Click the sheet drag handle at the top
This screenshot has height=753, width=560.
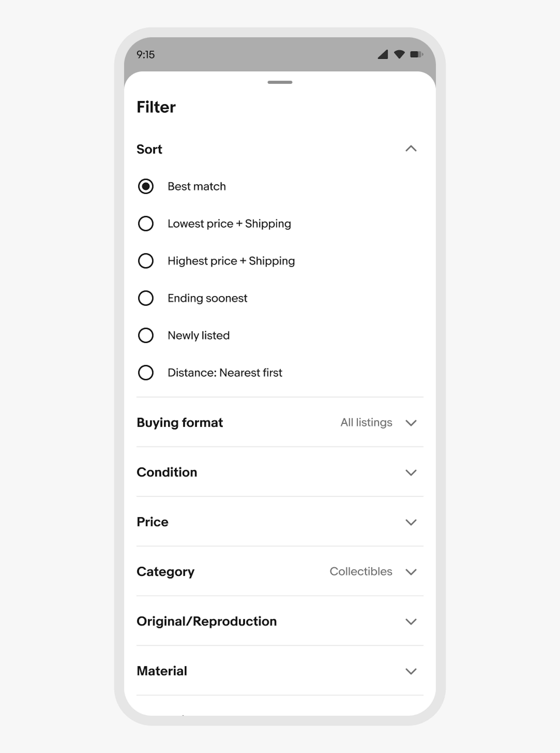point(280,82)
